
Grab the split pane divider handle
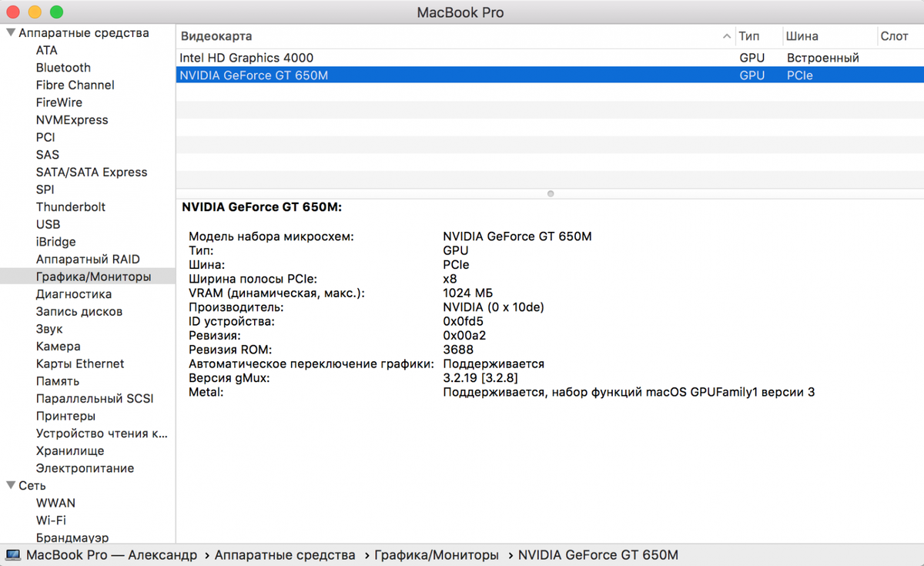coord(551,194)
